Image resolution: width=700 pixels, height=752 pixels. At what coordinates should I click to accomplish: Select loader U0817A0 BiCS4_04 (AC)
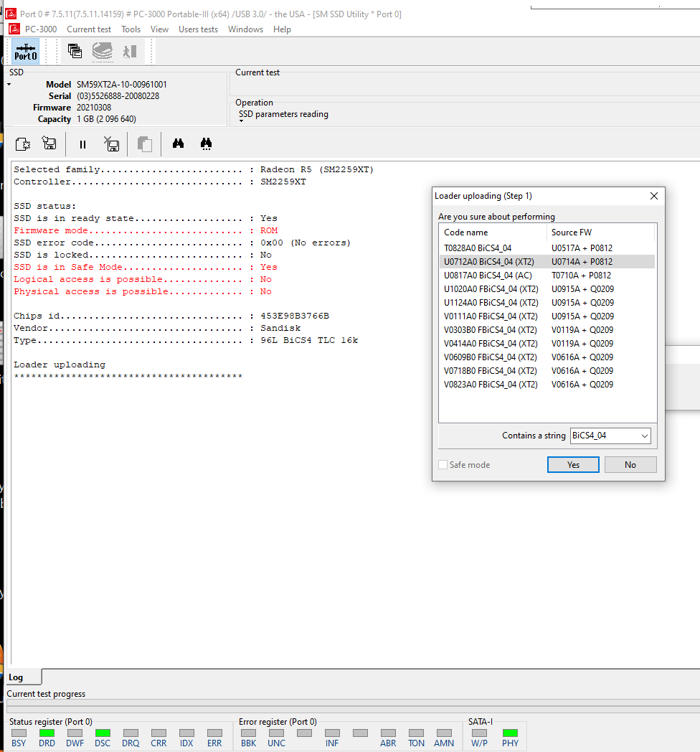click(547, 276)
